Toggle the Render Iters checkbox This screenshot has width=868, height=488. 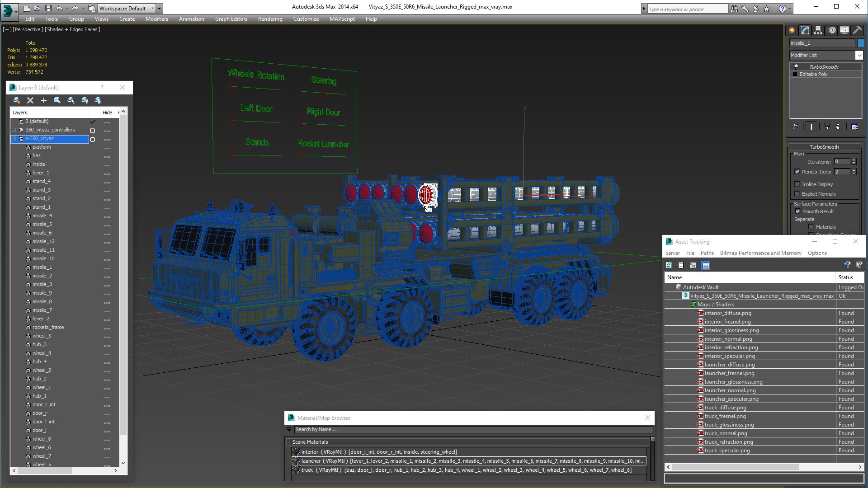(797, 172)
